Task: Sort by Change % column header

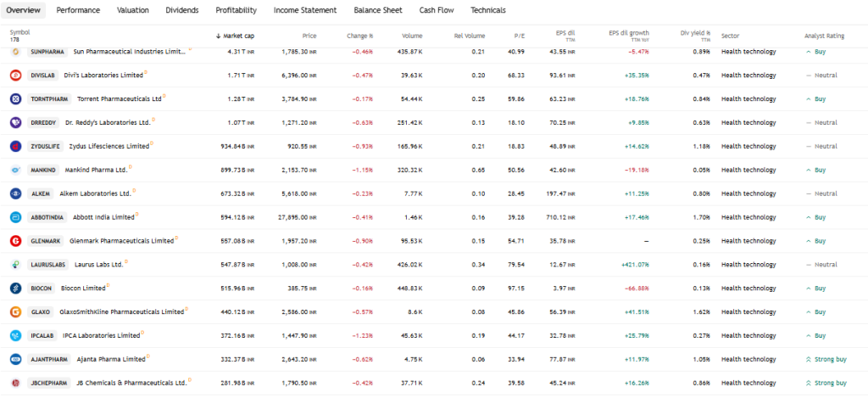Action: tap(359, 36)
